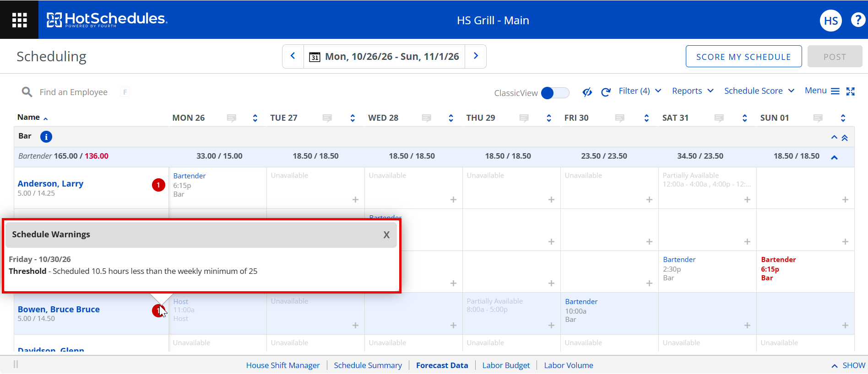This screenshot has height=374, width=868.
Task: Open Schedule Summary tab
Action: (368, 365)
